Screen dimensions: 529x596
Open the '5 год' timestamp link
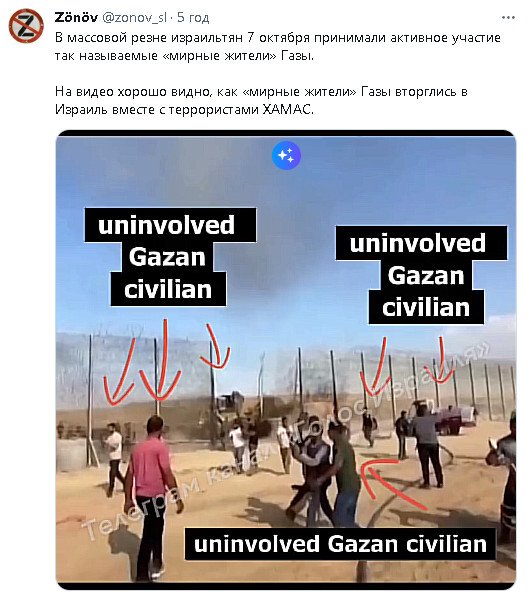coord(193,17)
